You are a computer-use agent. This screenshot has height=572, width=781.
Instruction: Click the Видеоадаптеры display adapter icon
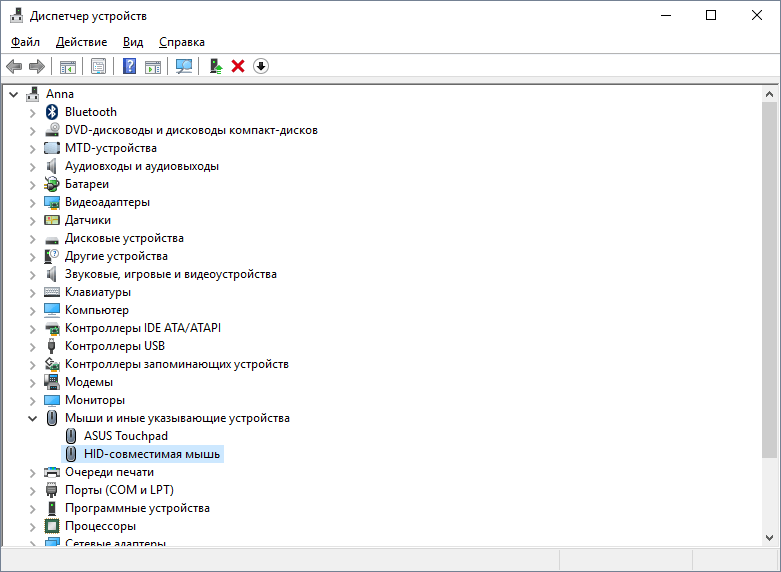point(52,202)
